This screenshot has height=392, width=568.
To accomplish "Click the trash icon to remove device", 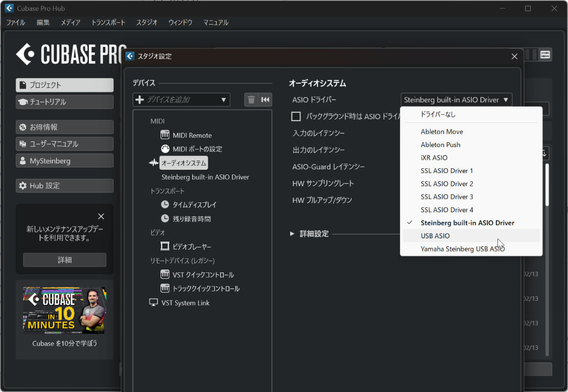I will coord(251,100).
